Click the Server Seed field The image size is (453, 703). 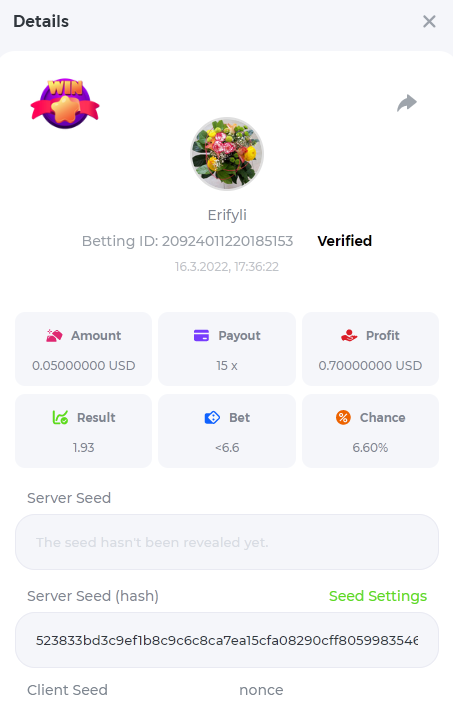point(227,542)
